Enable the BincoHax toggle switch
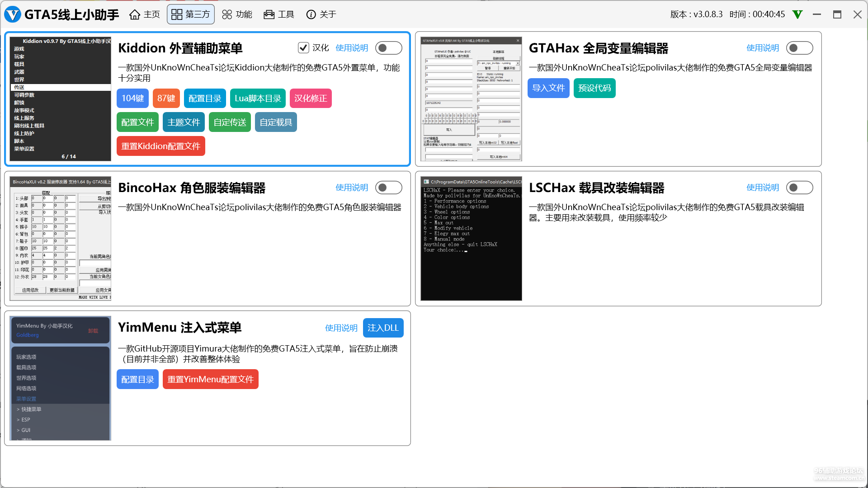 [388, 188]
